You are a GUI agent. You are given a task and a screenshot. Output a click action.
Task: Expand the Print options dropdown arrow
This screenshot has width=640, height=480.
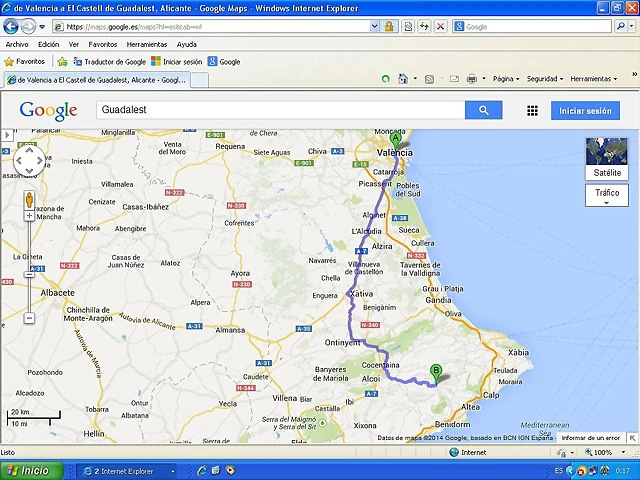click(484, 79)
